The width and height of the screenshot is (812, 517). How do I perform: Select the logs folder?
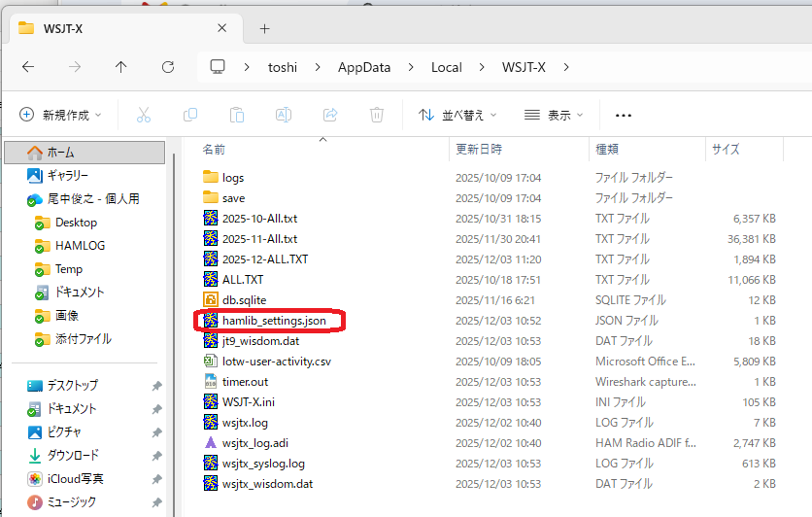[x=233, y=178]
